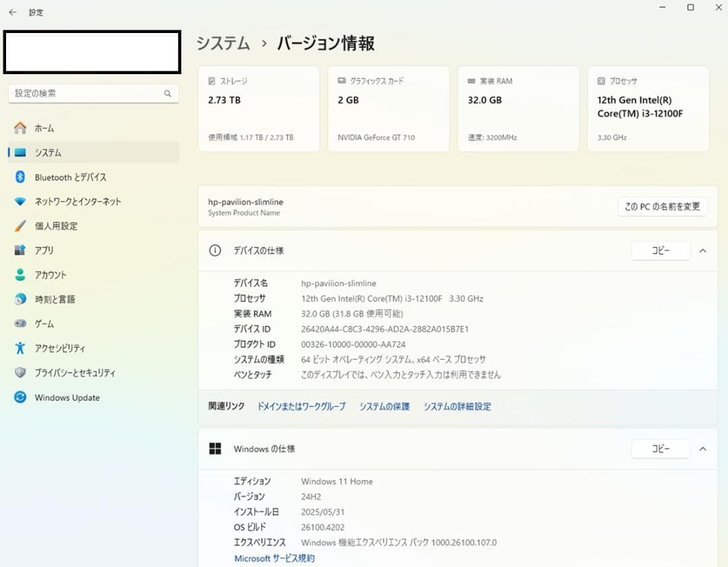Click the このPCの名前を変更 button
This screenshot has height=567, width=728.
click(x=664, y=207)
